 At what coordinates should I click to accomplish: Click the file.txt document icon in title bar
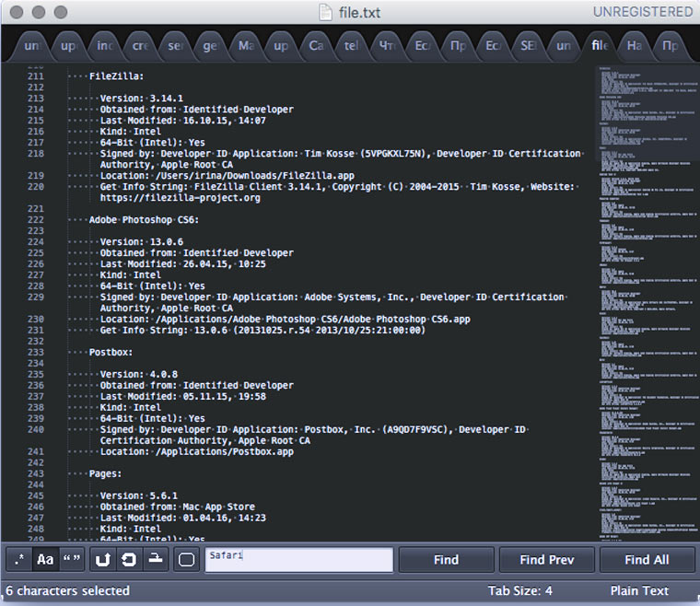(x=325, y=12)
